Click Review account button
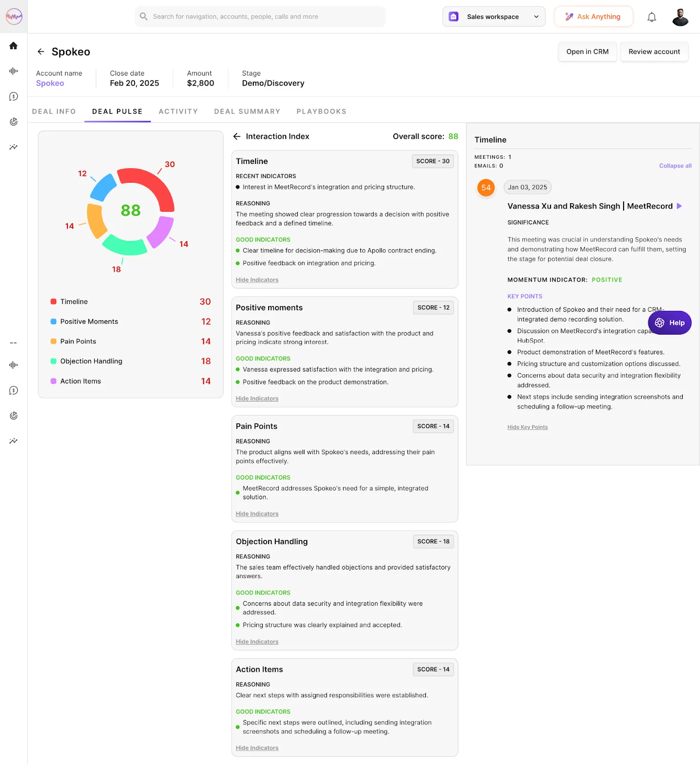Screen dimensions: 700x765 click(654, 52)
